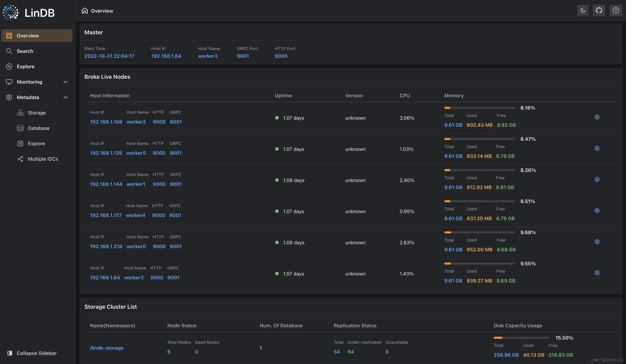The height and width of the screenshot is (364, 626).
Task: Open the /lindb-storage cluster link
Action: 107,348
